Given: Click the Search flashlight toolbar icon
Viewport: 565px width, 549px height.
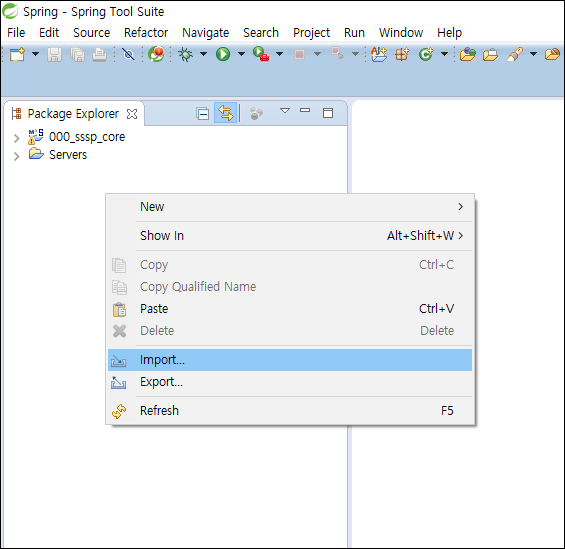Looking at the screenshot, I should click(x=515, y=54).
